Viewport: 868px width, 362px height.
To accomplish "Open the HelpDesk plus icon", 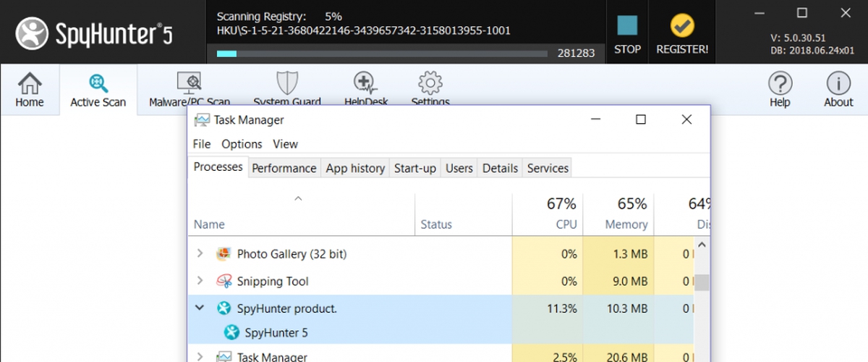I will (365, 83).
